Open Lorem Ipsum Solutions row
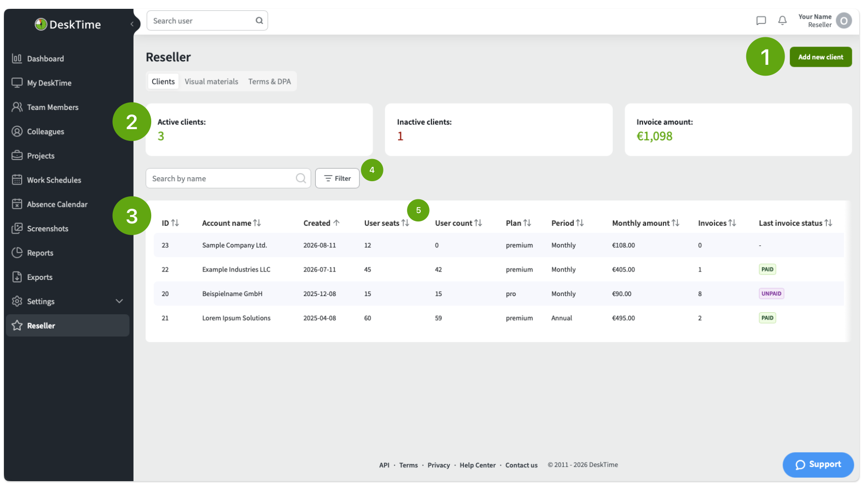 tap(499, 318)
